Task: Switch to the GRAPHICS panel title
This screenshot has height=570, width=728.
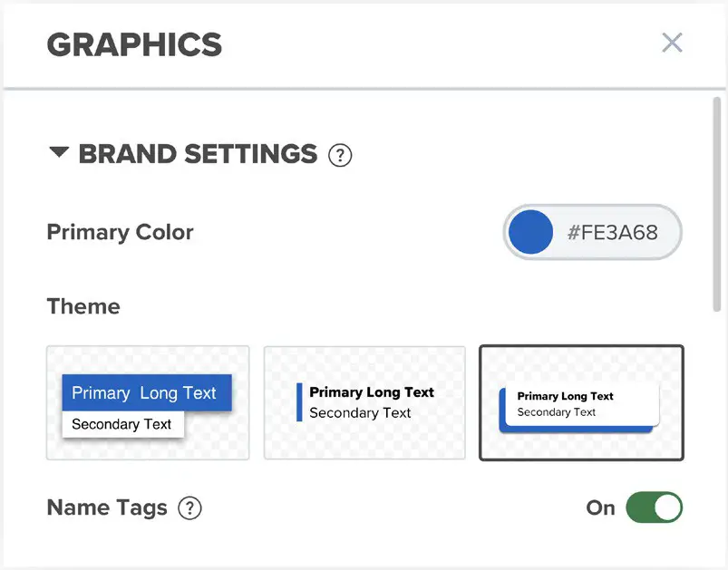Action: click(134, 44)
